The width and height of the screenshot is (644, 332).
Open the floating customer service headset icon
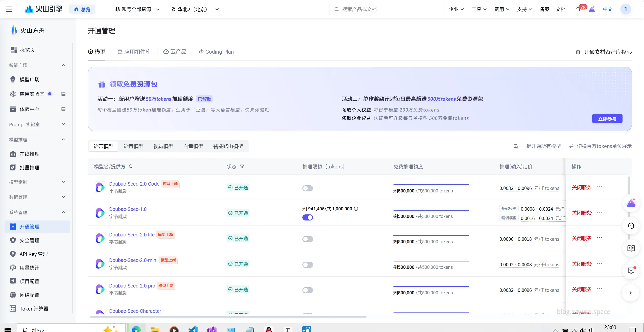coord(631,226)
